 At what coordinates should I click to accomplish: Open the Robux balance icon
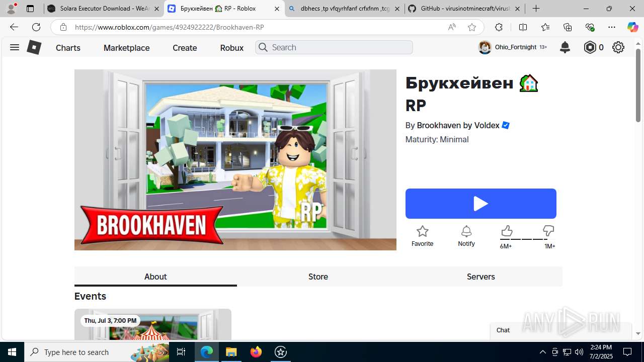point(590,47)
